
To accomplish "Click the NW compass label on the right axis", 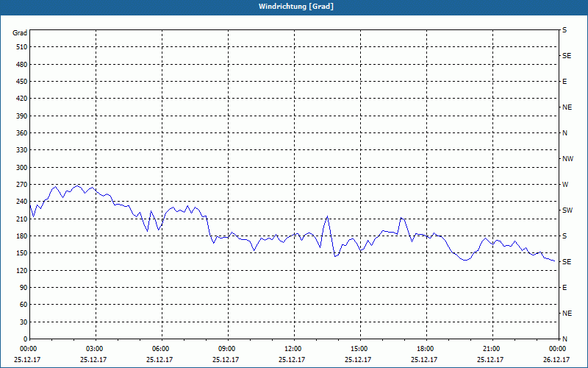I will 567,159.
